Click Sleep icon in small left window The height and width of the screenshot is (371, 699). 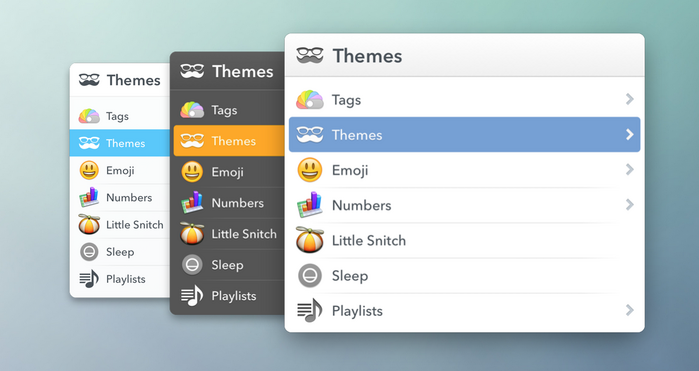89,252
